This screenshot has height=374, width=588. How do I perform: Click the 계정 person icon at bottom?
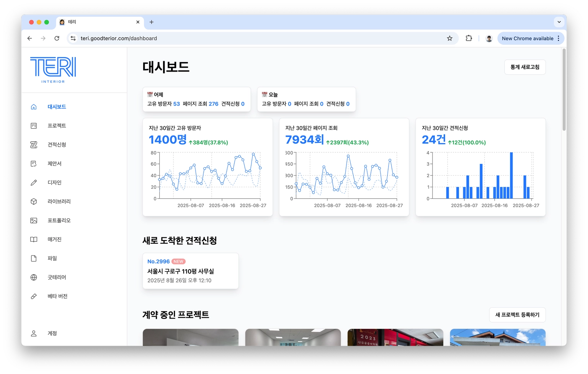[x=34, y=333]
